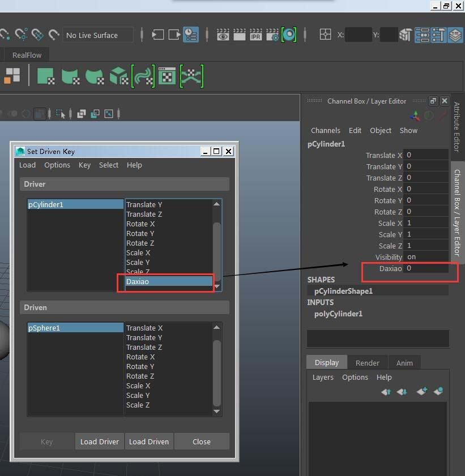465x476 pixels.
Task: Click the float panel button beside Channel Box title
Action: (x=433, y=101)
